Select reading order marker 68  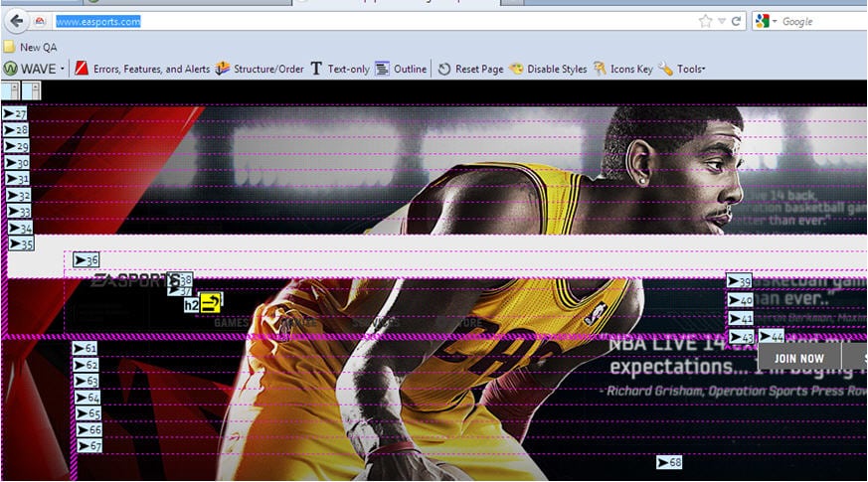[669, 463]
